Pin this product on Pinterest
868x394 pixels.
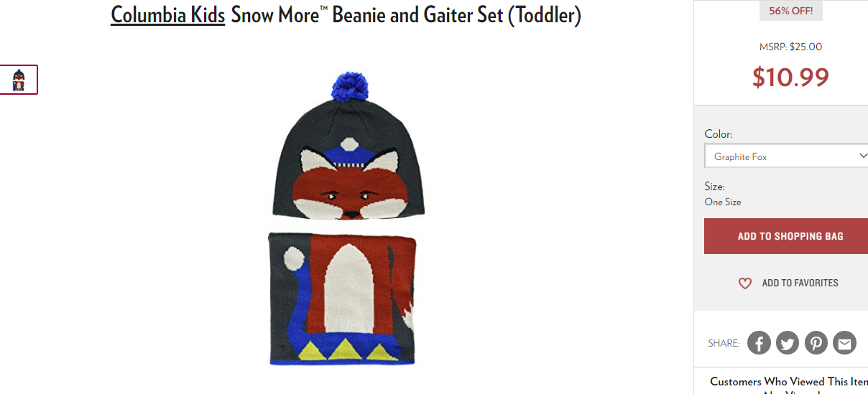point(816,343)
